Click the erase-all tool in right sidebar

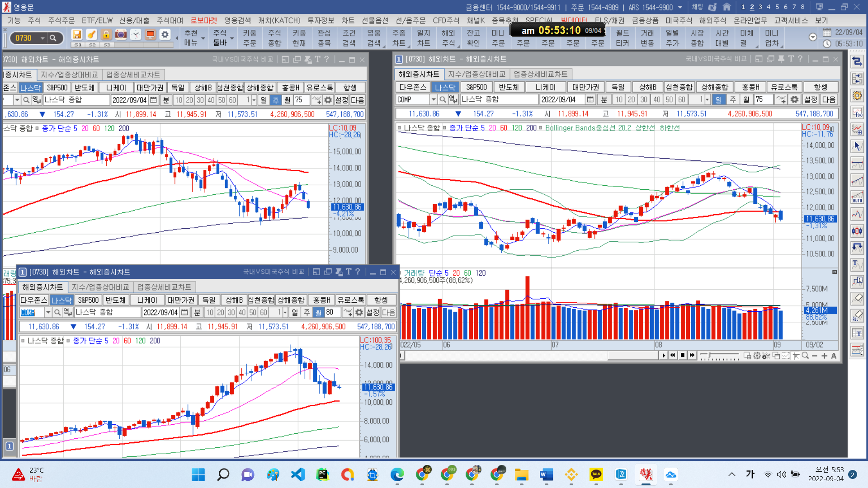[857, 315]
